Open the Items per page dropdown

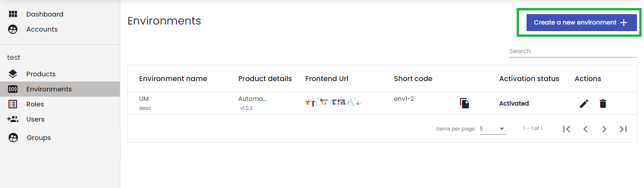click(x=493, y=129)
